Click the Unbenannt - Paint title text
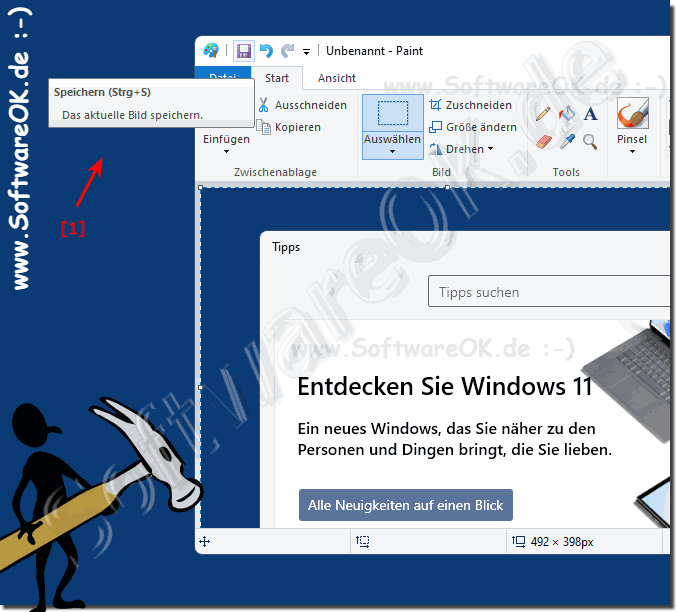The image size is (677, 612). (374, 51)
